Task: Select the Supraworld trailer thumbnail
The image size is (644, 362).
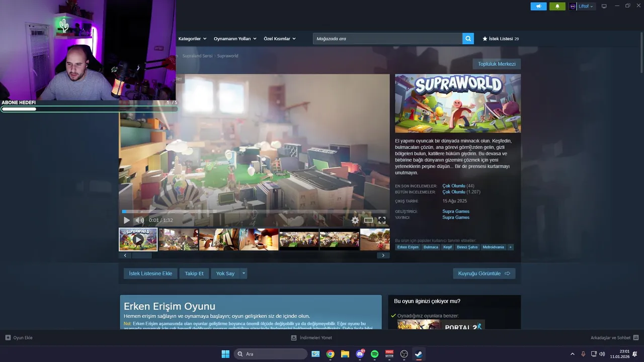Action: click(138, 239)
